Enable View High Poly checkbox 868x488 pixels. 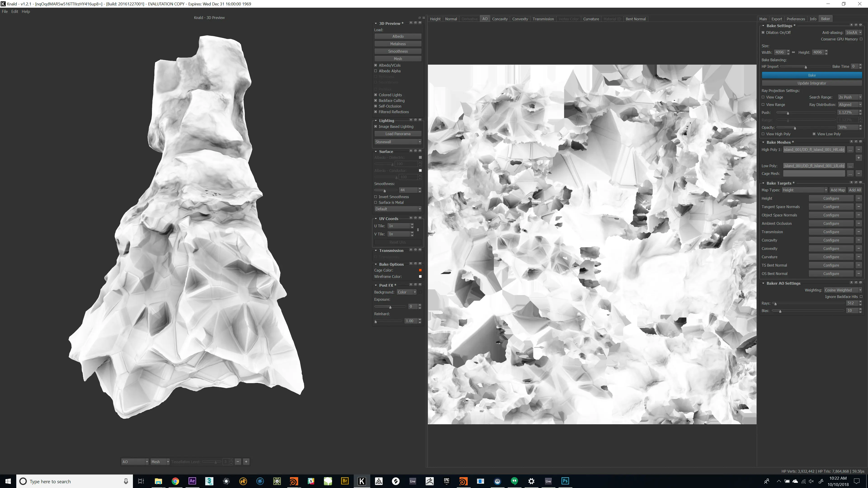763,134
